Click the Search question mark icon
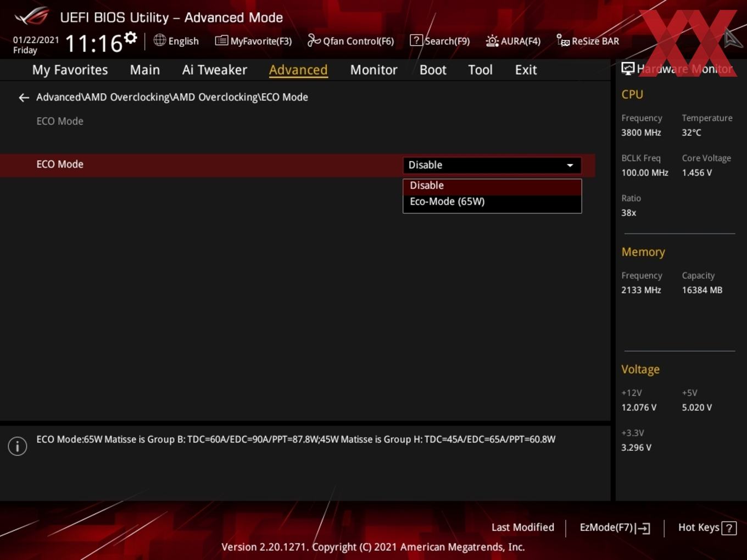 pyautogui.click(x=416, y=40)
